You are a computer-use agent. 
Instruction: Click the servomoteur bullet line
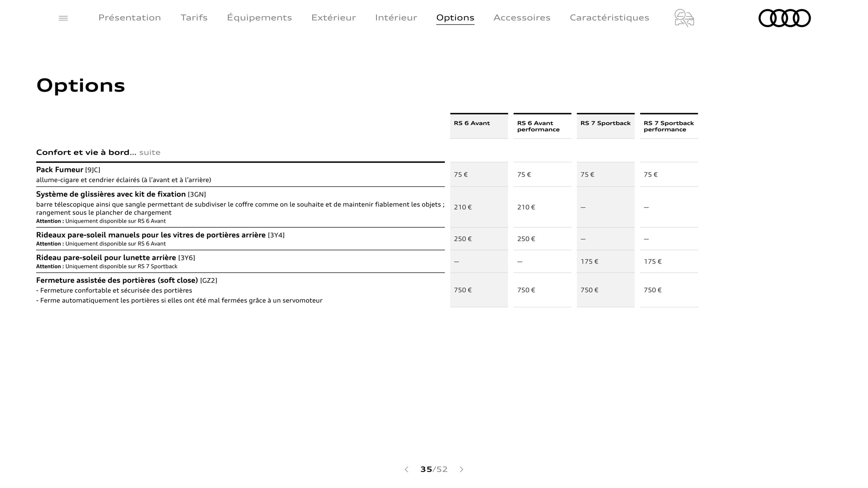click(x=179, y=301)
